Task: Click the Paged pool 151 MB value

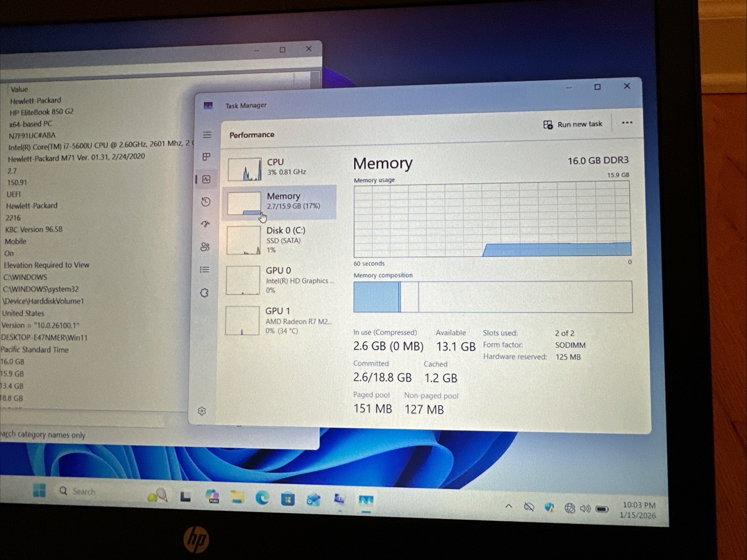Action: (x=372, y=409)
